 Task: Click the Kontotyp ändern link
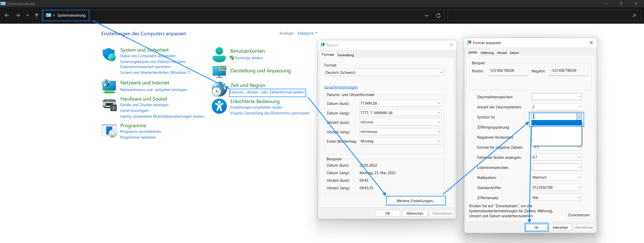(x=249, y=58)
